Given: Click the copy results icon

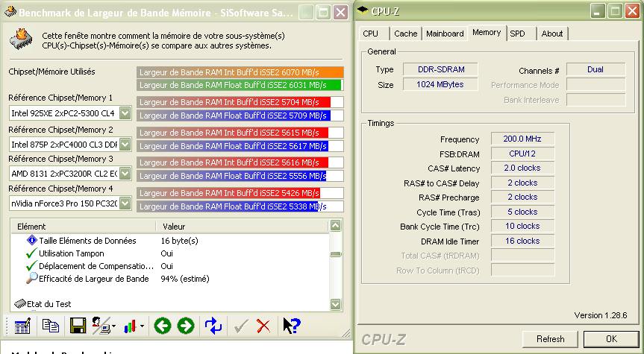Looking at the screenshot, I should pyautogui.click(x=51, y=326).
